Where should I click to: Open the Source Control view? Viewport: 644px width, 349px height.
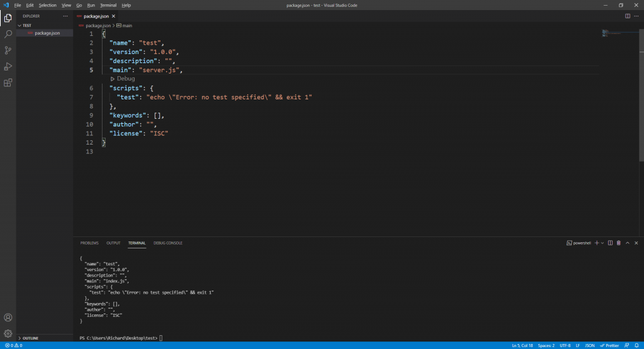(8, 50)
